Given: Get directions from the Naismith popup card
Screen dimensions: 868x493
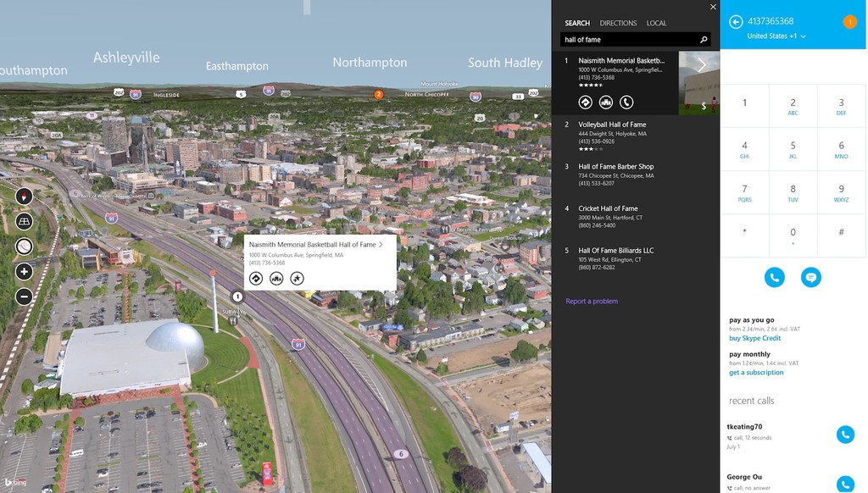Looking at the screenshot, I should click(x=256, y=278).
